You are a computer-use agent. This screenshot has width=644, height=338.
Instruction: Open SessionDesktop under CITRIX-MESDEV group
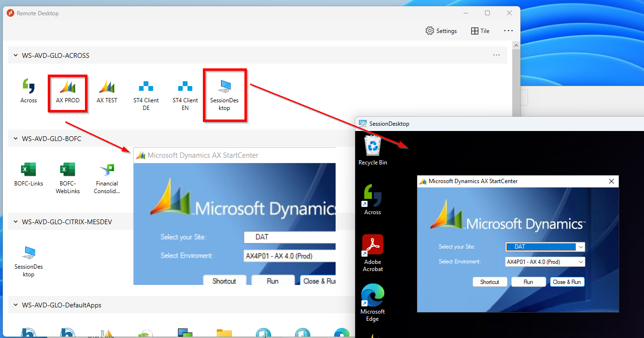point(29,262)
